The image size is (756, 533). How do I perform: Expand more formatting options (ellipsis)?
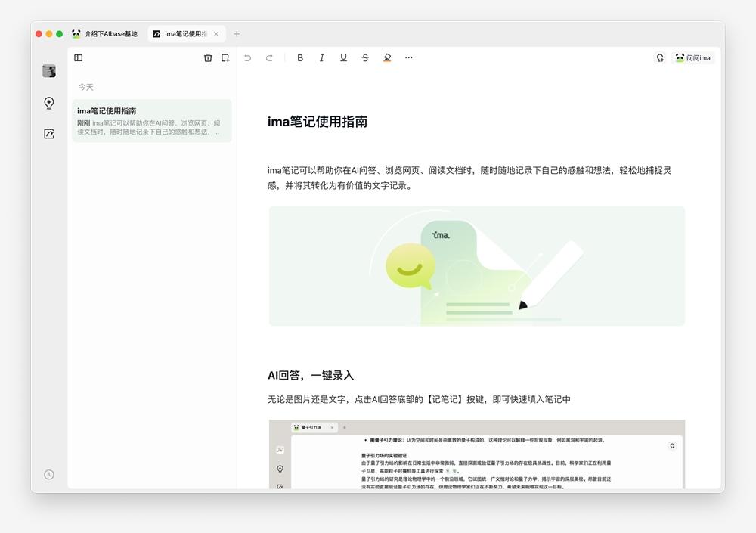click(x=409, y=57)
